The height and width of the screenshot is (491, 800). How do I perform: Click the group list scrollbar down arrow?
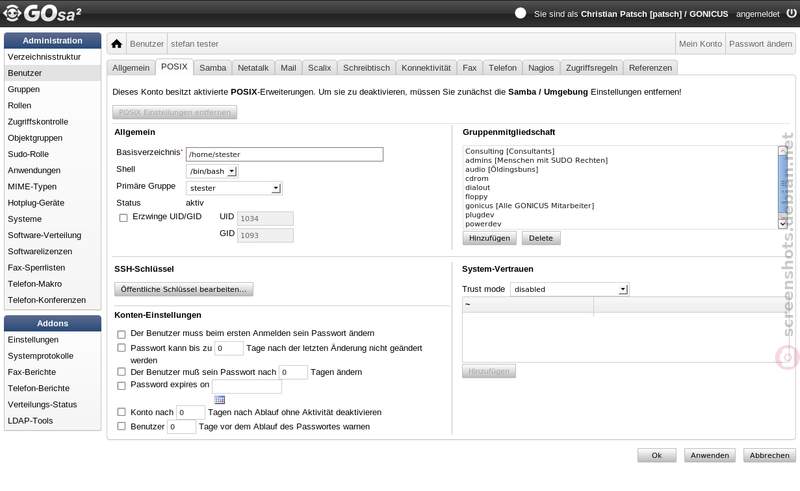783,224
